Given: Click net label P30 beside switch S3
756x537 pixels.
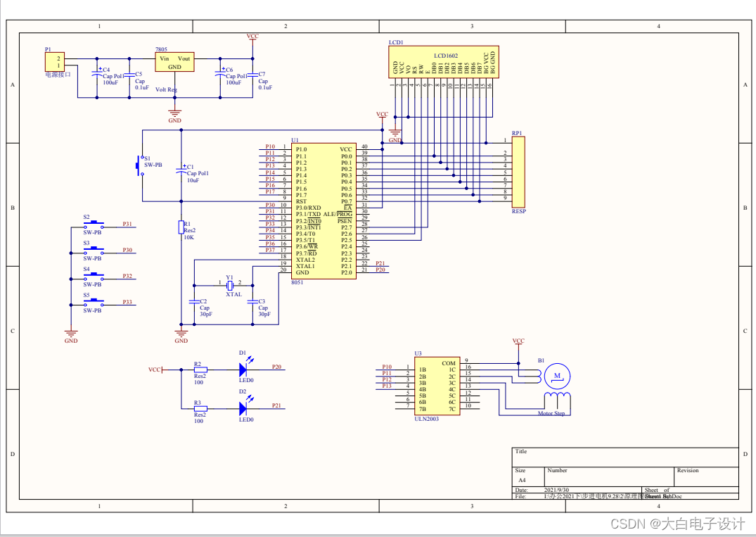Looking at the screenshot, I should click(127, 250).
